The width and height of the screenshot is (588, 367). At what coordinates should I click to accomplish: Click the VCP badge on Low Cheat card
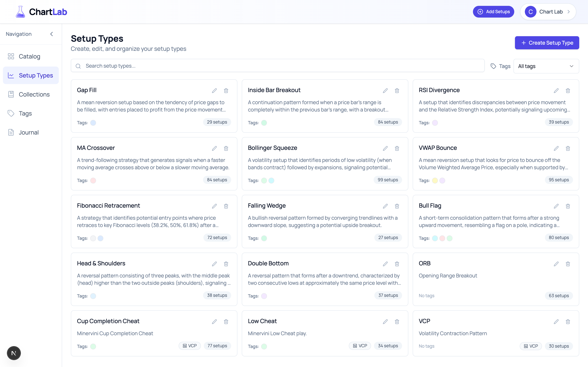[x=360, y=346]
